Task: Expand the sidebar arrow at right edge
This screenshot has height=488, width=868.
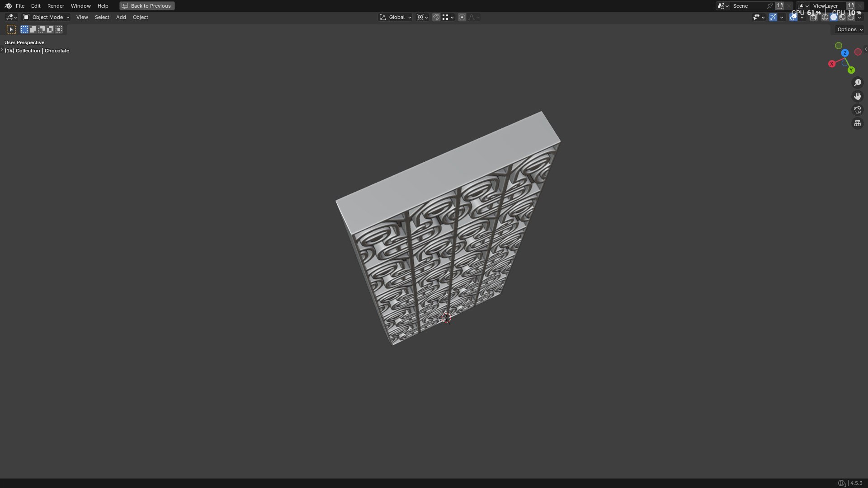Action: (x=865, y=49)
